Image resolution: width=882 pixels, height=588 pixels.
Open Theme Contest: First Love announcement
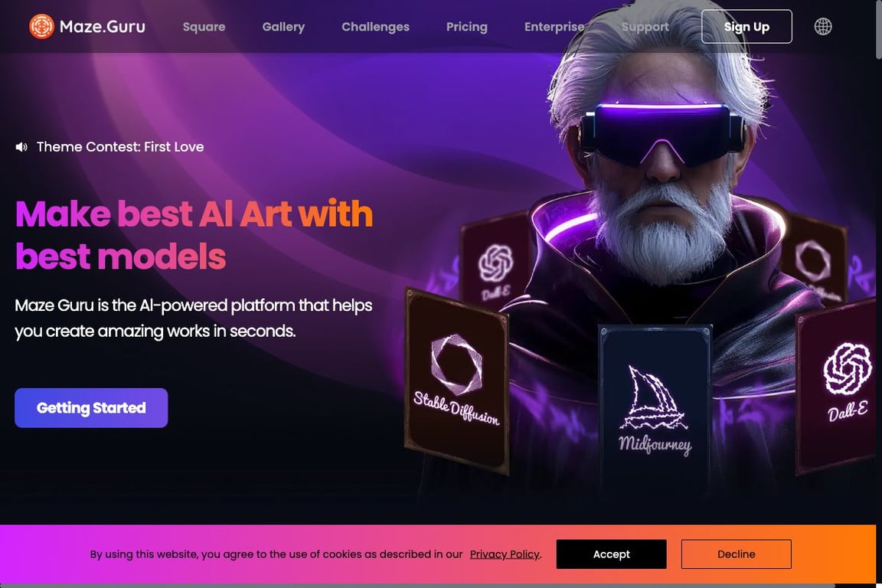click(x=120, y=147)
